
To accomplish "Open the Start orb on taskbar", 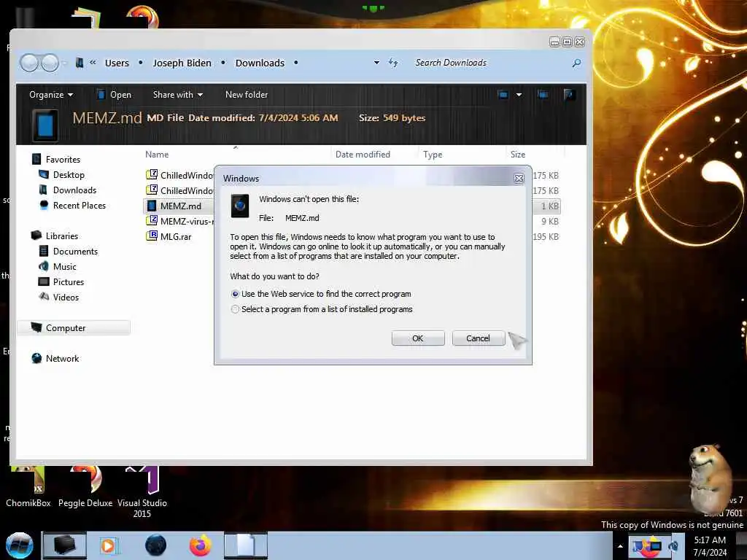I will (x=19, y=545).
